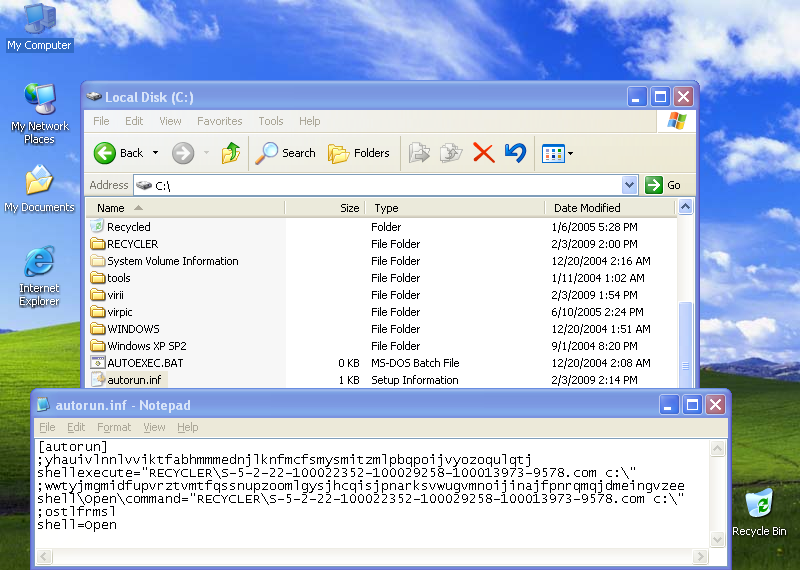Open View menu in Notepad
This screenshot has width=800, height=570.
pyautogui.click(x=154, y=427)
